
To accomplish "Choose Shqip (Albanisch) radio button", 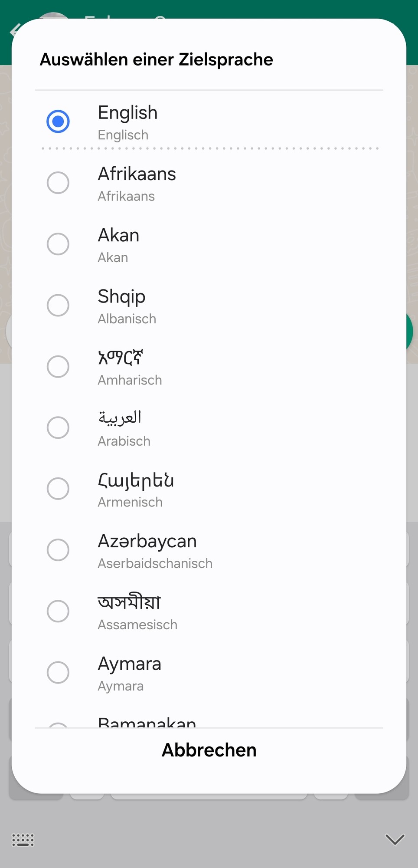I will (58, 305).
